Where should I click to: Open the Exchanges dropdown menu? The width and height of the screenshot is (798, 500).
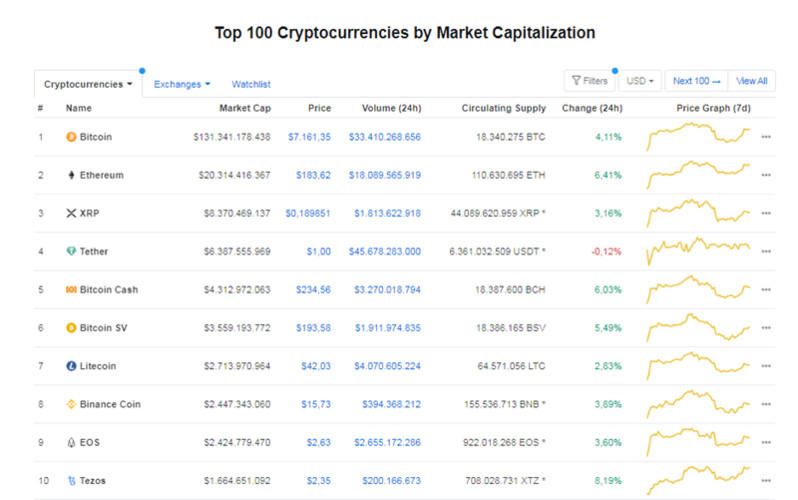[182, 85]
